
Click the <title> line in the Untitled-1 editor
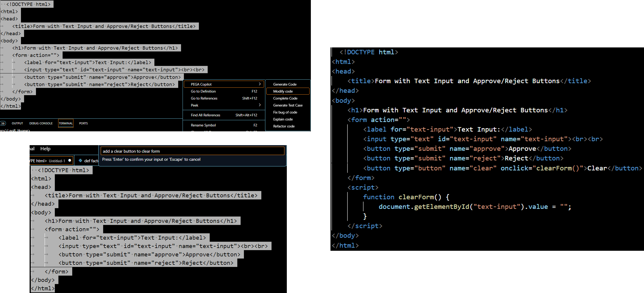pos(151,195)
